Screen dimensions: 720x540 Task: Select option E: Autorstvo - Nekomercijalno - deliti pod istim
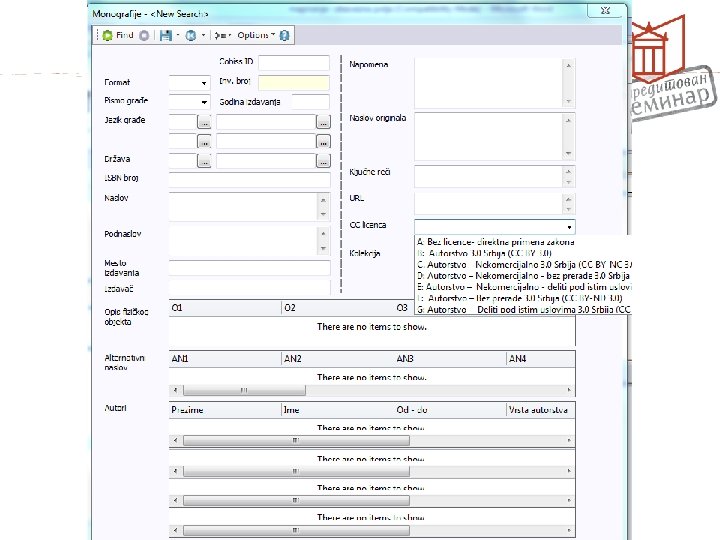(523, 287)
